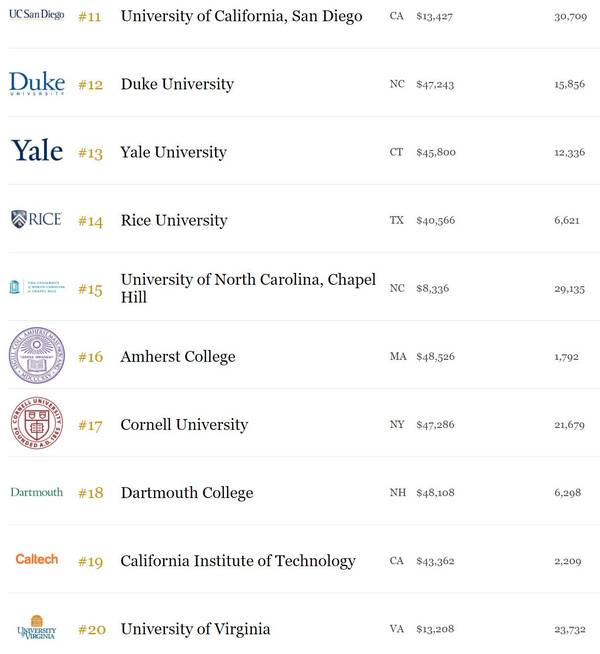Open the Duke University name link
The width and height of the screenshot is (600, 654).
pos(177,84)
